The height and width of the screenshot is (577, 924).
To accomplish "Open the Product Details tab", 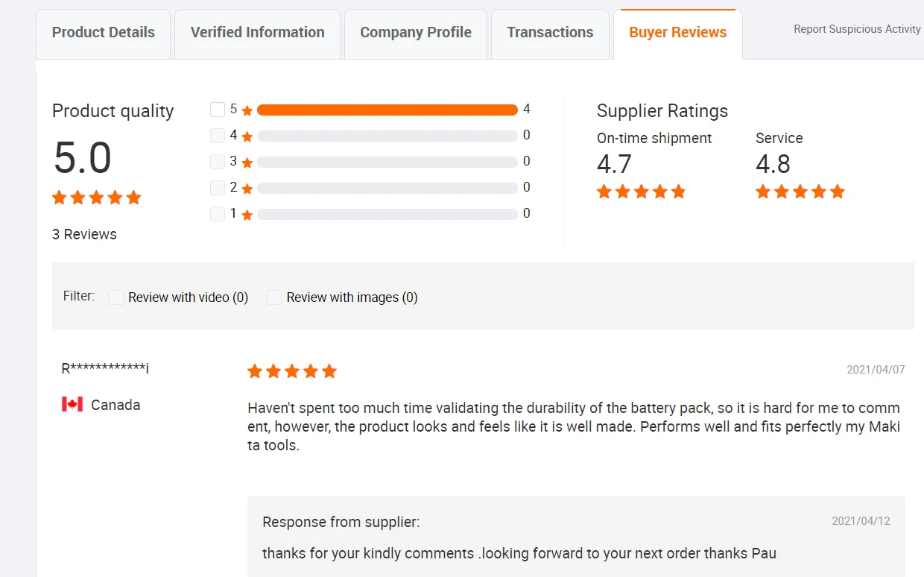I will (104, 33).
